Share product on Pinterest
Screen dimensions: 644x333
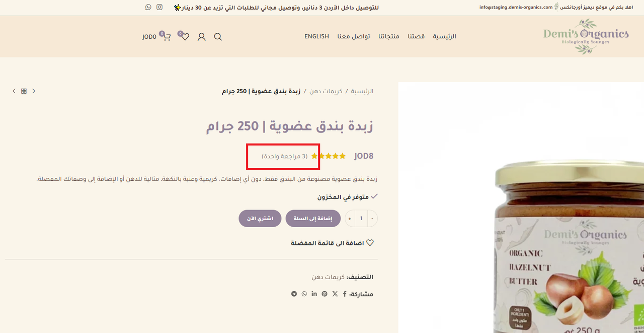[325, 294]
